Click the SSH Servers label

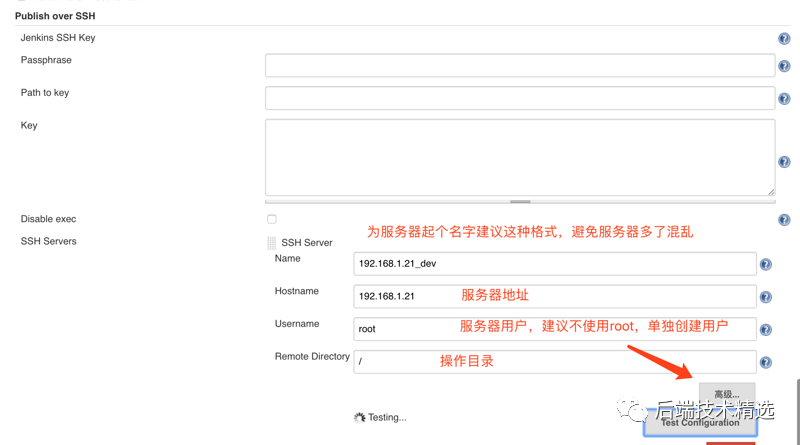click(x=48, y=241)
